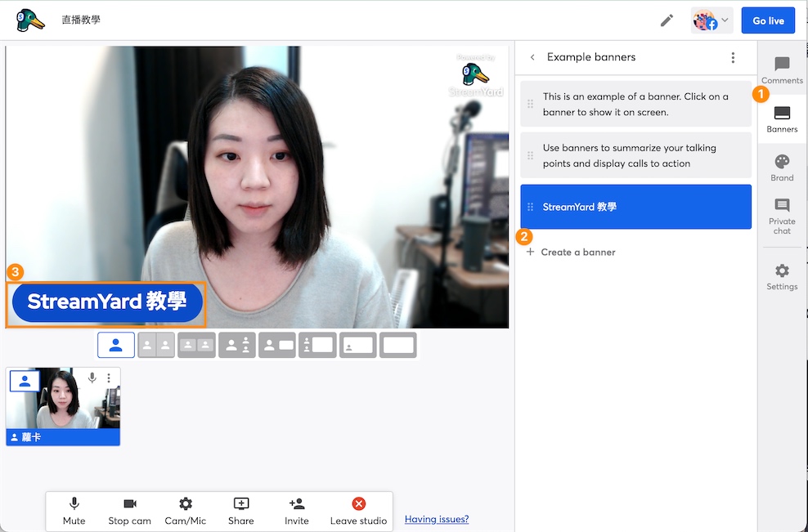Select the two-person group layout
The image size is (808, 532).
pyautogui.click(x=196, y=345)
